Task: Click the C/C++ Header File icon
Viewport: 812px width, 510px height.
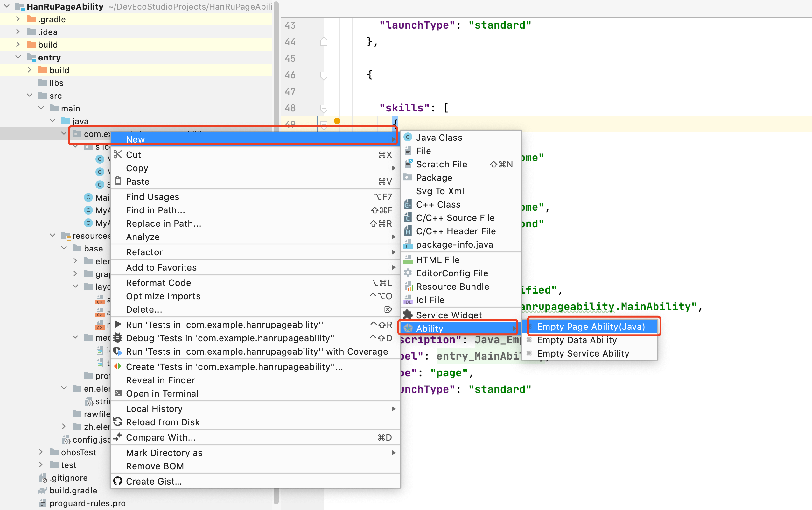Action: pyautogui.click(x=408, y=231)
